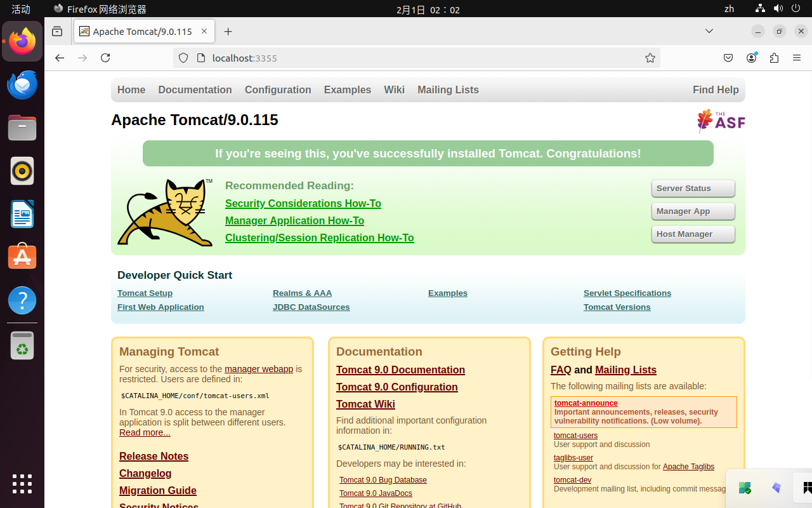Open the First Web Application link
Screen dimensions: 812x508
tap(160, 307)
